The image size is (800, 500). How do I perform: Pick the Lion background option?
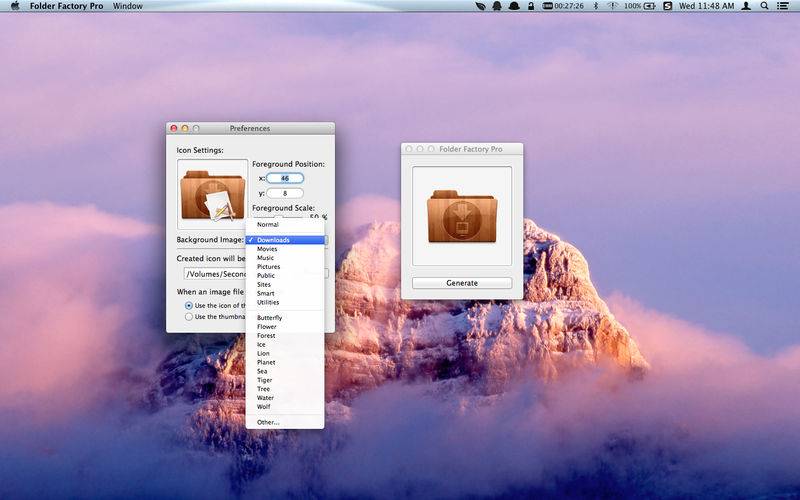tap(285, 354)
